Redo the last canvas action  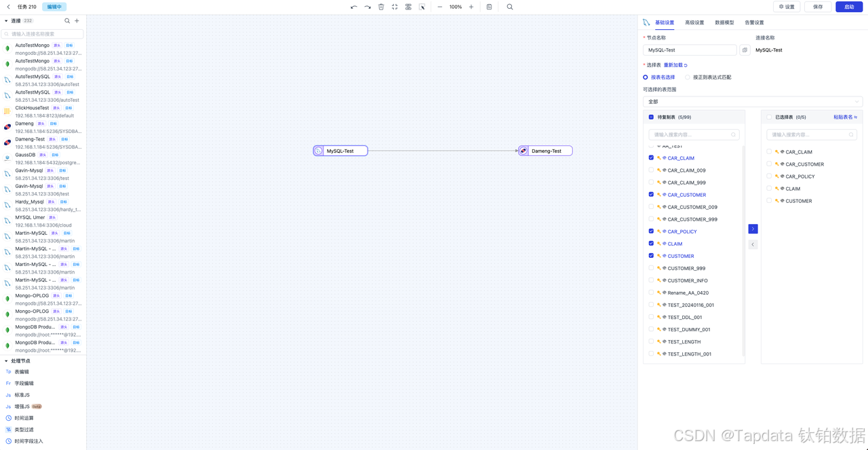point(368,7)
